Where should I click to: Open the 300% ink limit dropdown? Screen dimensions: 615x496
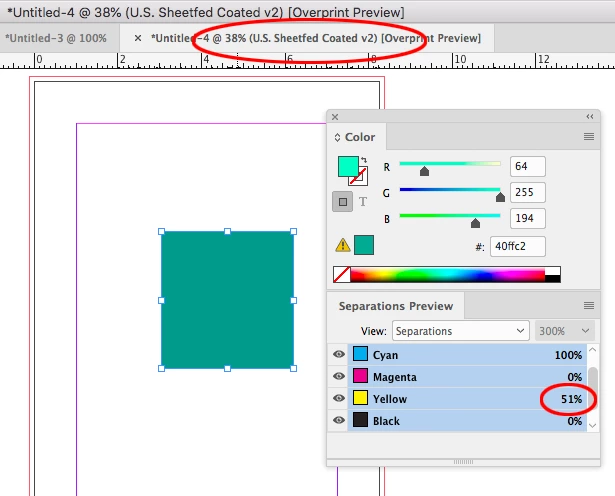(x=565, y=331)
